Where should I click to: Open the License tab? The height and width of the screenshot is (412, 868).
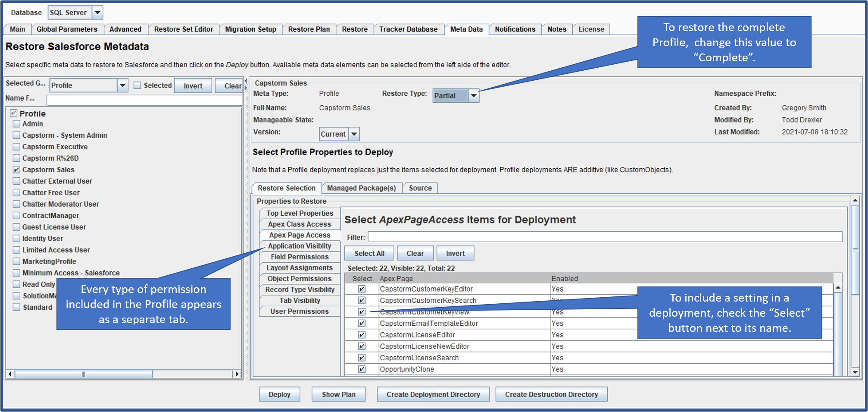(591, 29)
